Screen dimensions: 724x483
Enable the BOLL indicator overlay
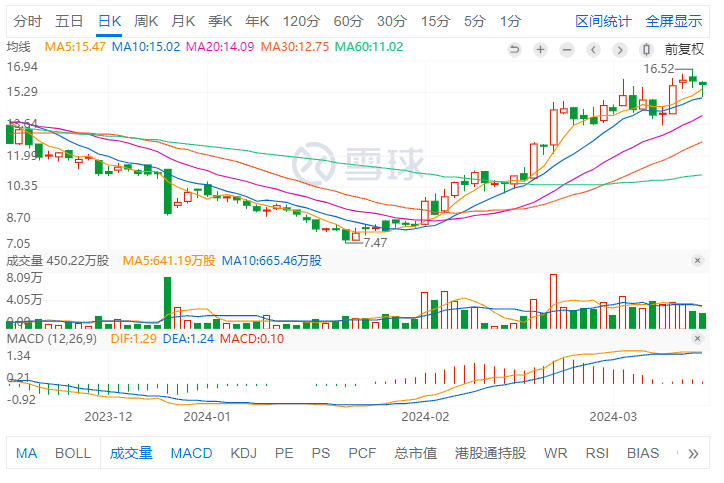click(x=73, y=453)
